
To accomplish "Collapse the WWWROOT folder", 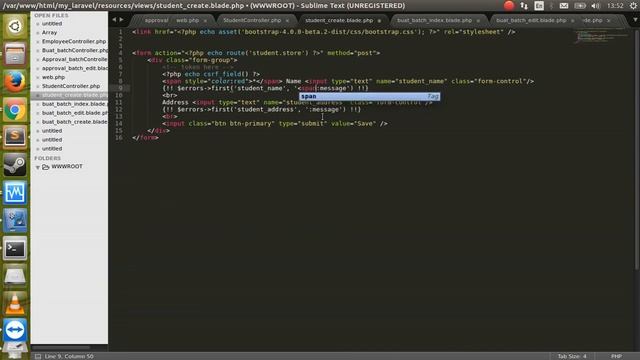I will [38, 167].
